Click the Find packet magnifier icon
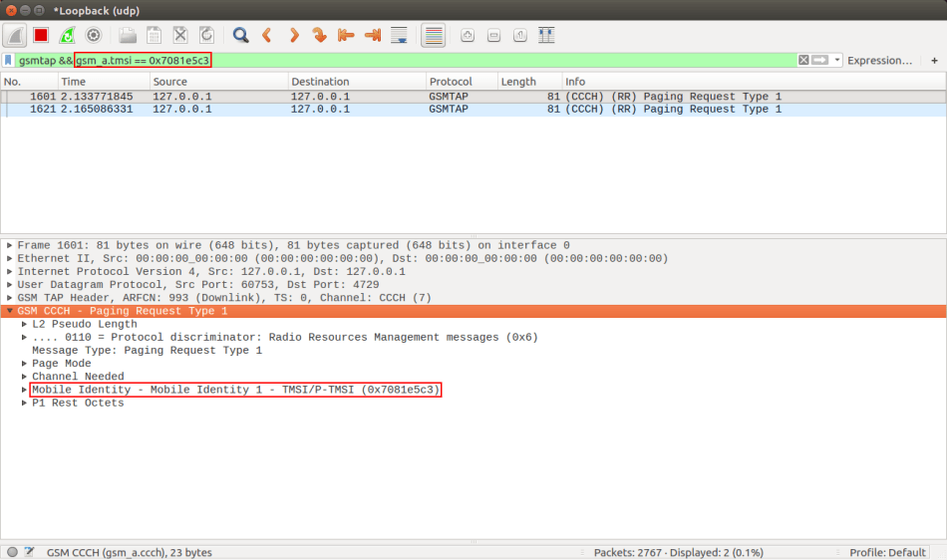 click(x=240, y=35)
